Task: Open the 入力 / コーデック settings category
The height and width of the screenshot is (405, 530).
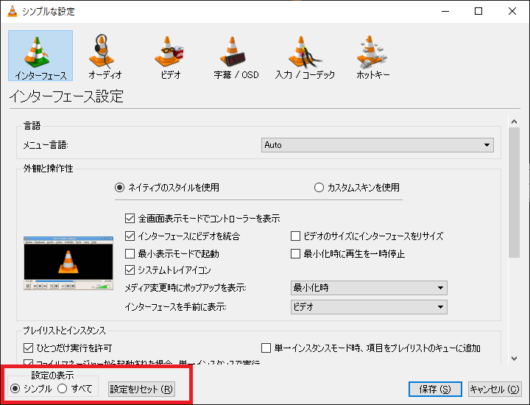Action: pos(305,56)
